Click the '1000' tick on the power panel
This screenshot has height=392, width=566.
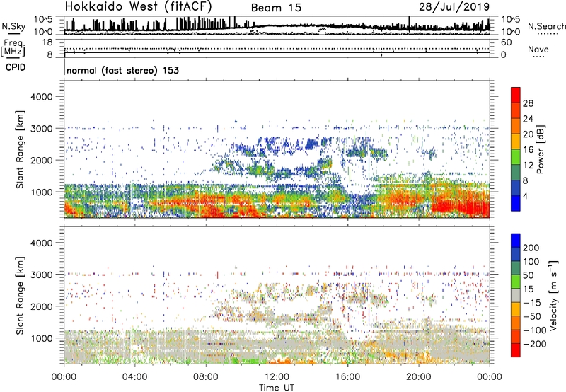click(42, 192)
